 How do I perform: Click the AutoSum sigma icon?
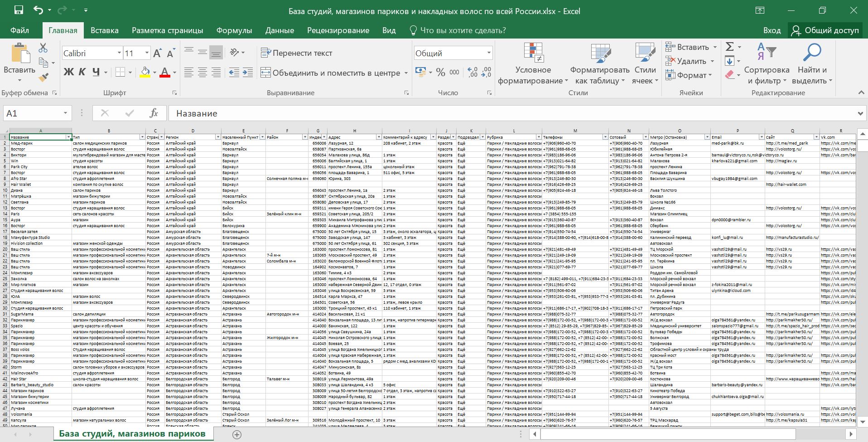(729, 47)
